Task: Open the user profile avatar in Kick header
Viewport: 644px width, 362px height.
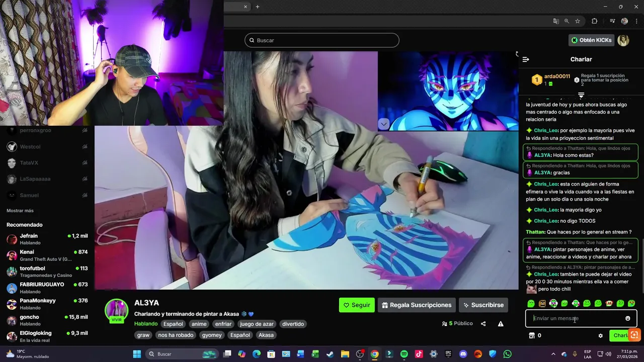Action: pos(623,40)
